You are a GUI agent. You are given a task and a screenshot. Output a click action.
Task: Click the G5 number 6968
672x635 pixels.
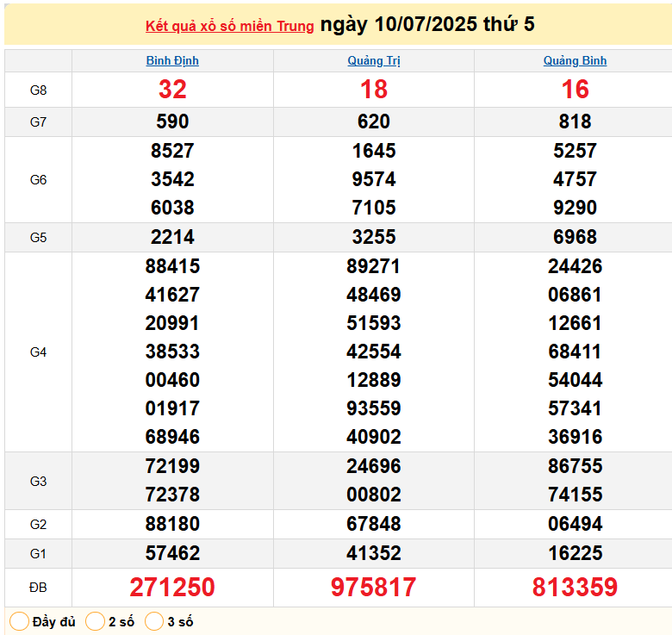(x=575, y=237)
